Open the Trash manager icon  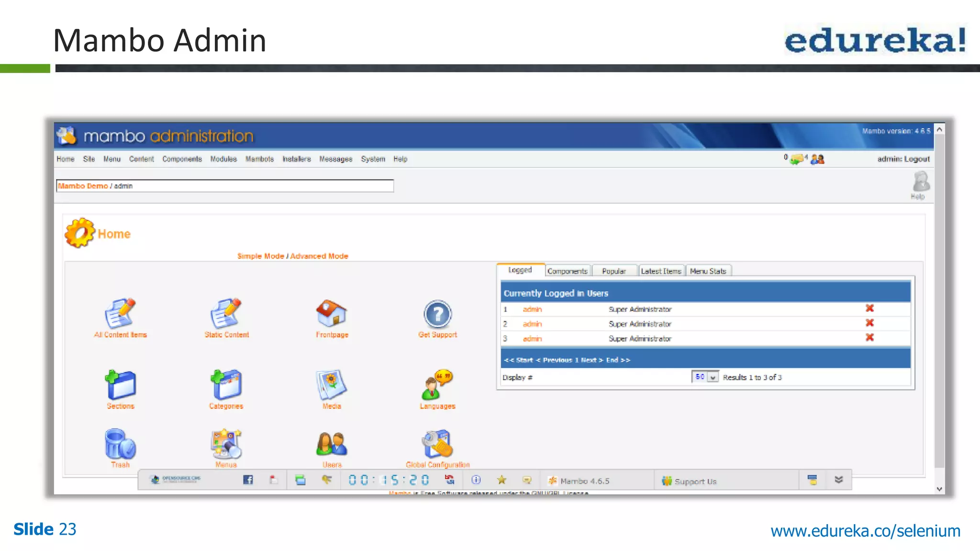coord(120,444)
